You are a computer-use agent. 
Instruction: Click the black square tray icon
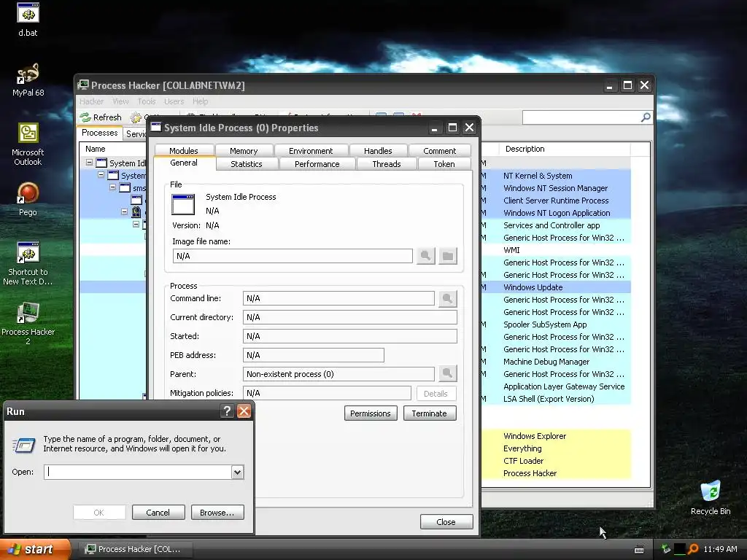pyautogui.click(x=680, y=549)
